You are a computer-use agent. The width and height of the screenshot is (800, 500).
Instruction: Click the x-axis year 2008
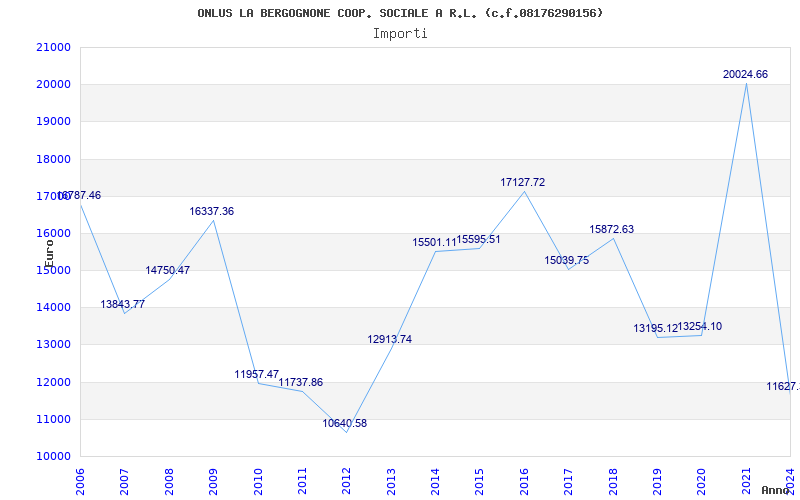click(x=169, y=481)
